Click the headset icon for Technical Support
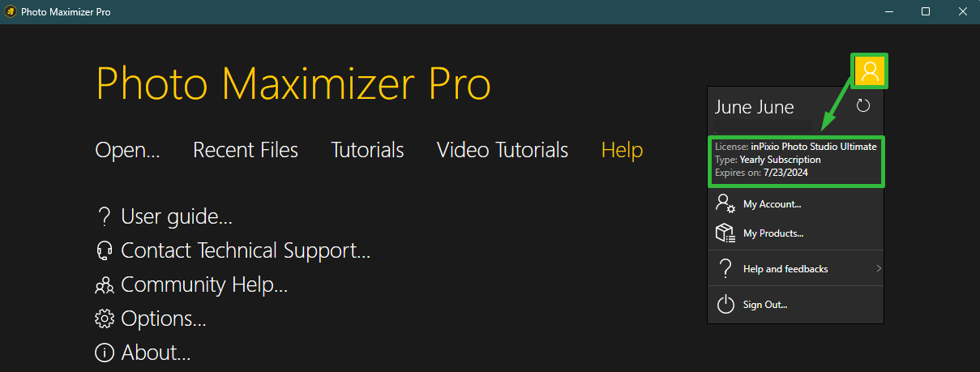 [x=104, y=251]
